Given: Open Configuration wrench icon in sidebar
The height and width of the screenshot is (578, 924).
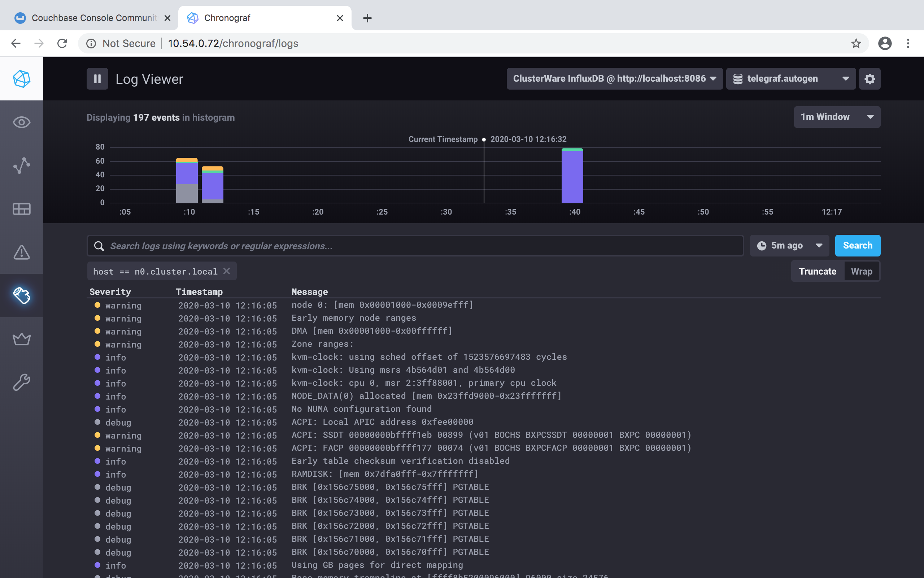Looking at the screenshot, I should (21, 382).
